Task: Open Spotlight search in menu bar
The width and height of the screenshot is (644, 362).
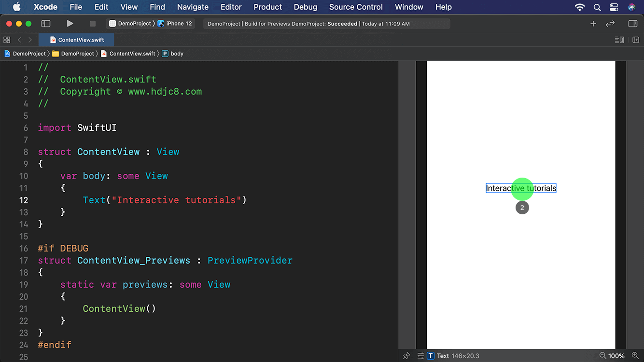Action: point(597,7)
